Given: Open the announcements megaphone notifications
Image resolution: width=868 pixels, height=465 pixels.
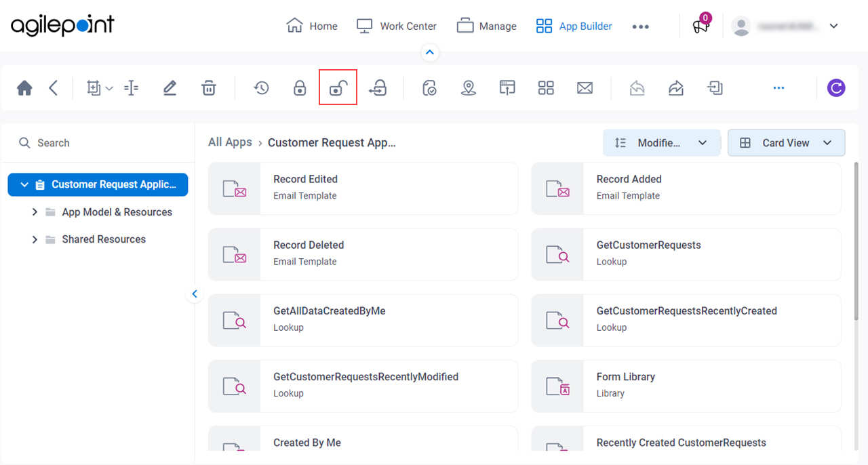Looking at the screenshot, I should coord(701,25).
